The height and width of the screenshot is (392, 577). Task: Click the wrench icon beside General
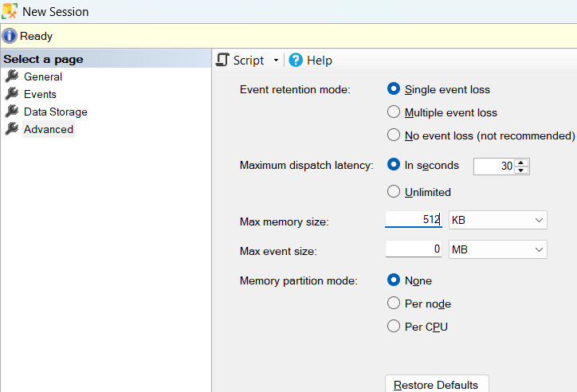click(x=12, y=76)
